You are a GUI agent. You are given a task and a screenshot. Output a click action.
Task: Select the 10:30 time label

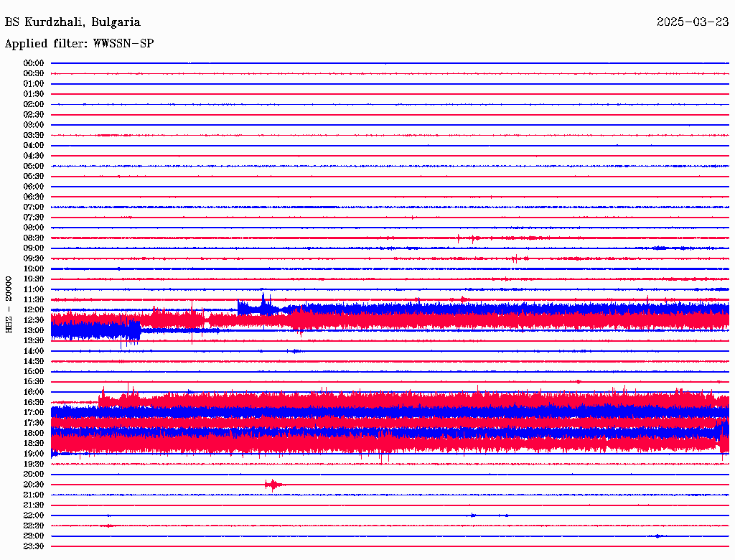[34, 279]
